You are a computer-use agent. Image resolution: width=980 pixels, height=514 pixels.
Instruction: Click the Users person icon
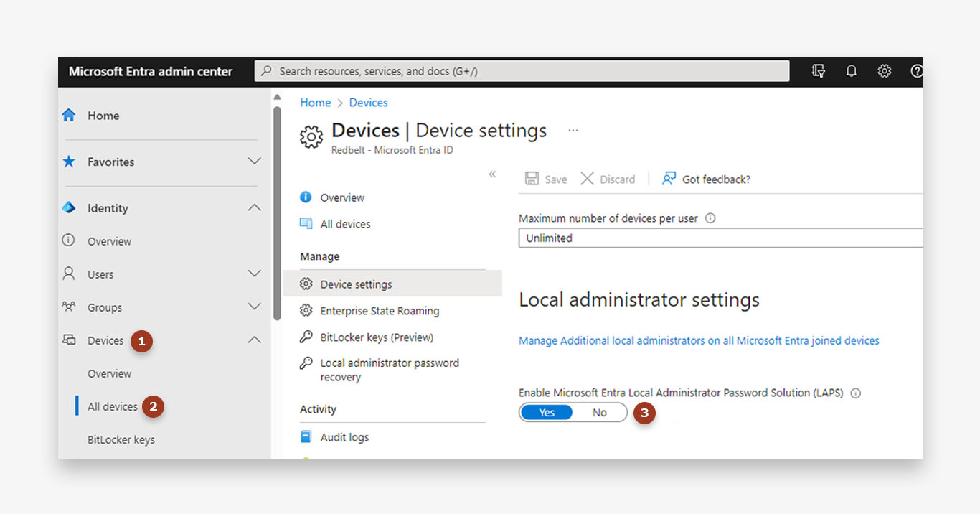69,274
